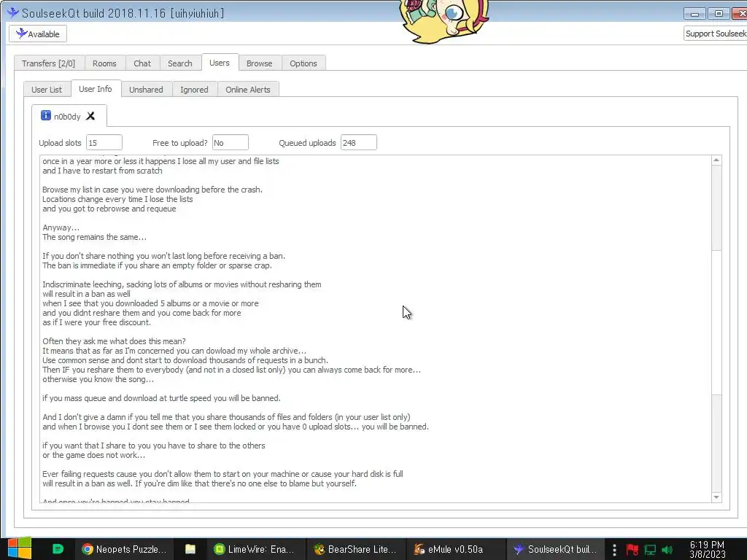Open the Windows Start button

19,548
